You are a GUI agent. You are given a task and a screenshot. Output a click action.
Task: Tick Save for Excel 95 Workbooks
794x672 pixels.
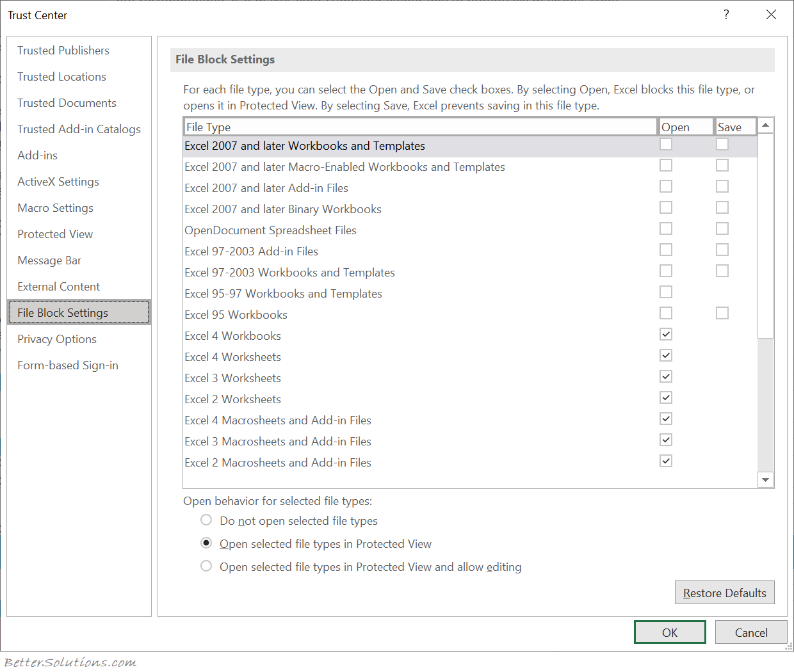click(722, 313)
